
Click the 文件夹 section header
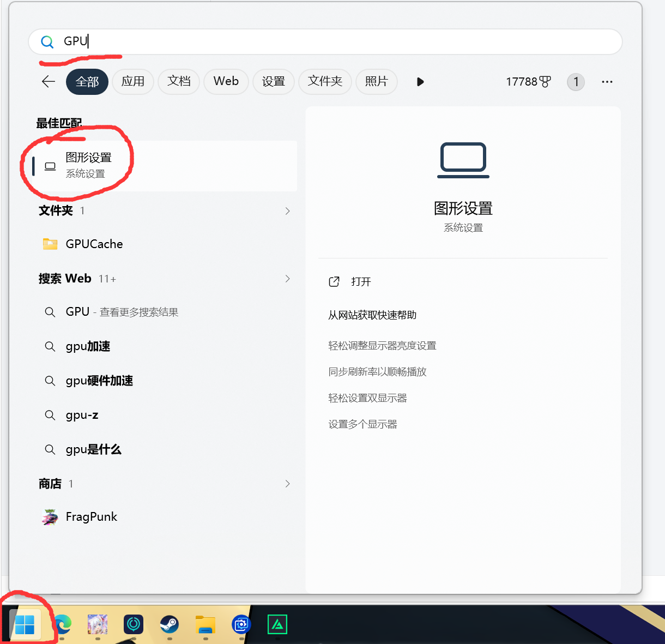click(56, 210)
